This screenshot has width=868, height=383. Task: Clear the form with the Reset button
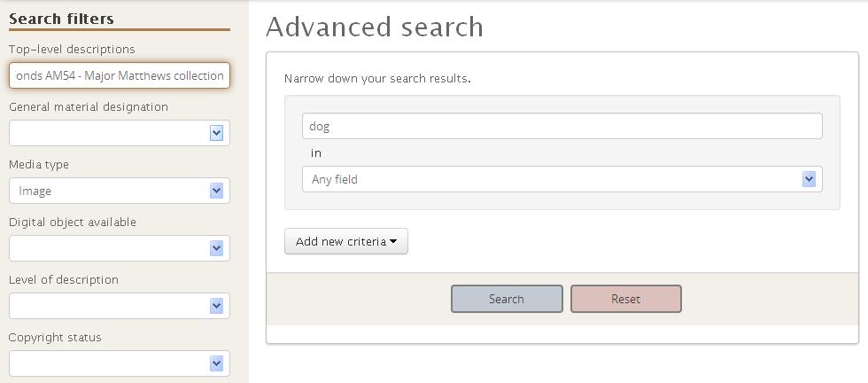[x=626, y=299]
